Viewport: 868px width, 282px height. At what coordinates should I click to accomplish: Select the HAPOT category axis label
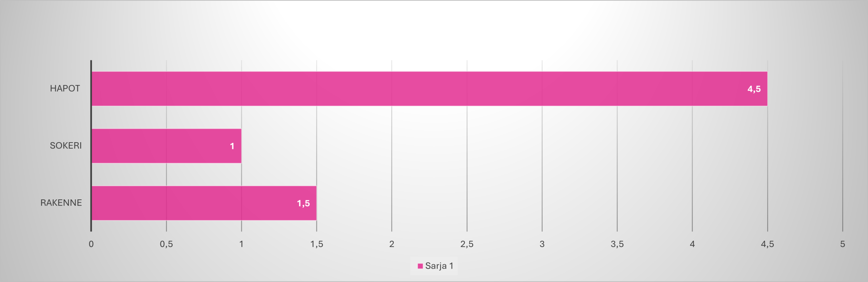(65, 89)
